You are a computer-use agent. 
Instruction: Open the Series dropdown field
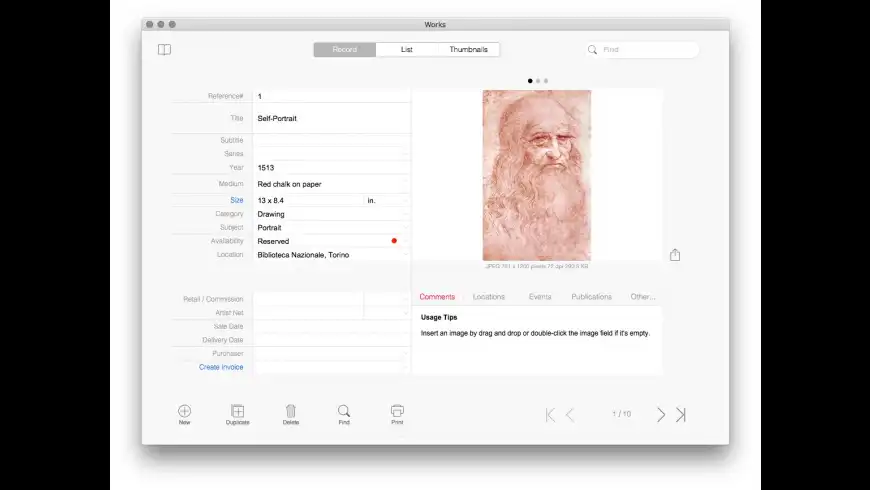click(x=331, y=154)
